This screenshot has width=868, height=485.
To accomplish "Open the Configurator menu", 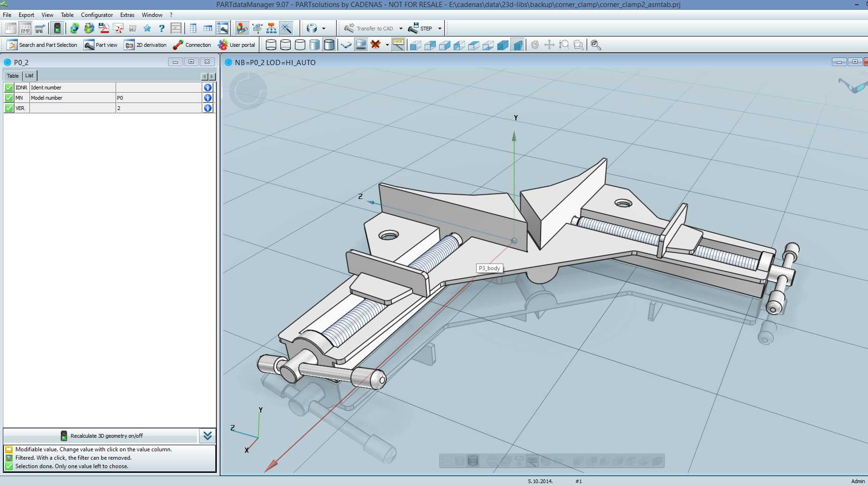I will coord(97,15).
